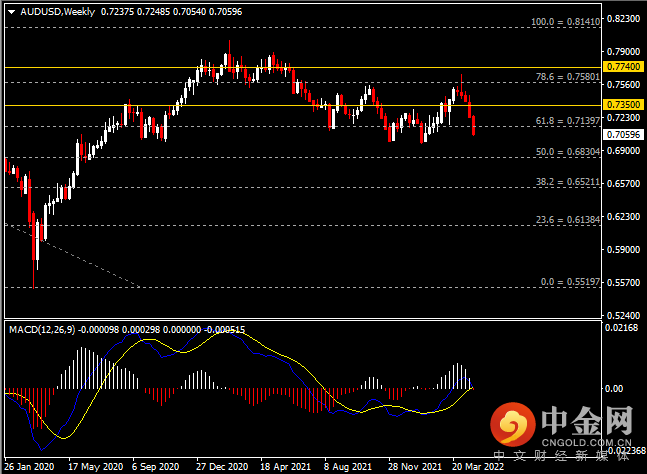The width and height of the screenshot is (647, 474).
Task: Click the 18 Apr 2021 date marker
Action: [x=286, y=467]
